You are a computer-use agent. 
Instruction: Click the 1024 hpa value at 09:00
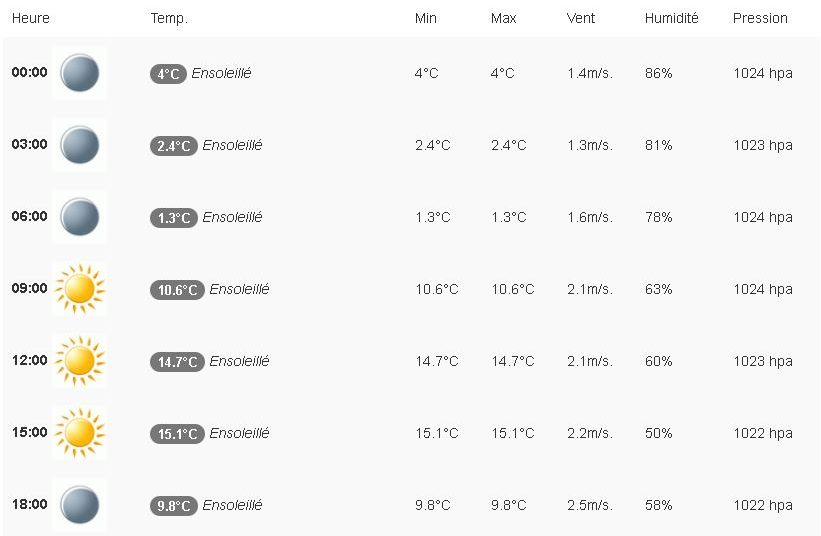pos(763,290)
